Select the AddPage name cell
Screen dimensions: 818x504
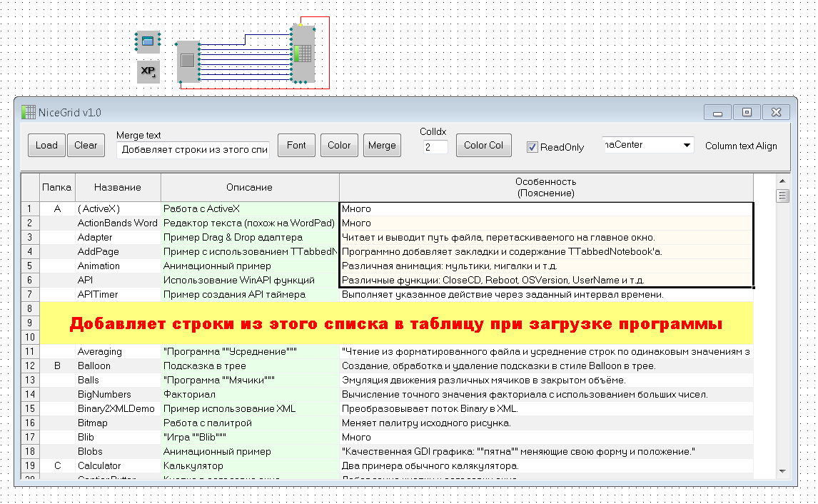[118, 251]
